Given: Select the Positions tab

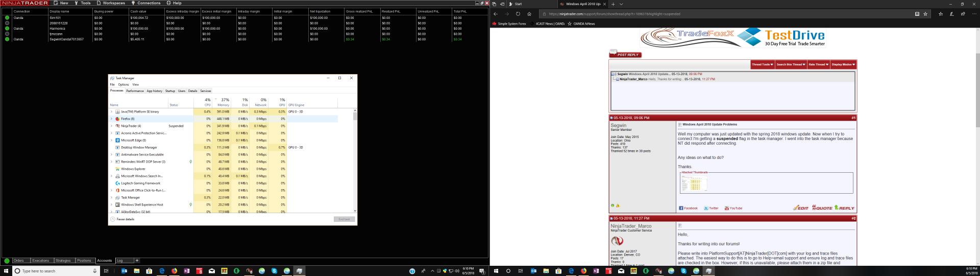Looking at the screenshot, I should (84, 261).
